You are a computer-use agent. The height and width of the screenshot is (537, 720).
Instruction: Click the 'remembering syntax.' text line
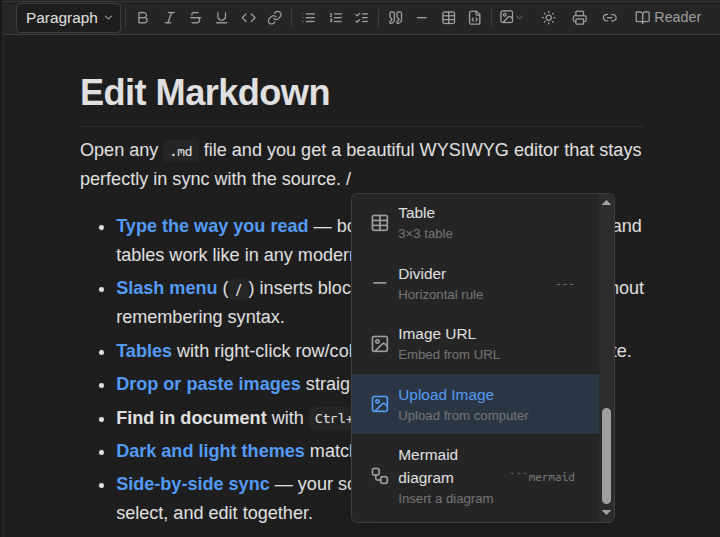200,317
